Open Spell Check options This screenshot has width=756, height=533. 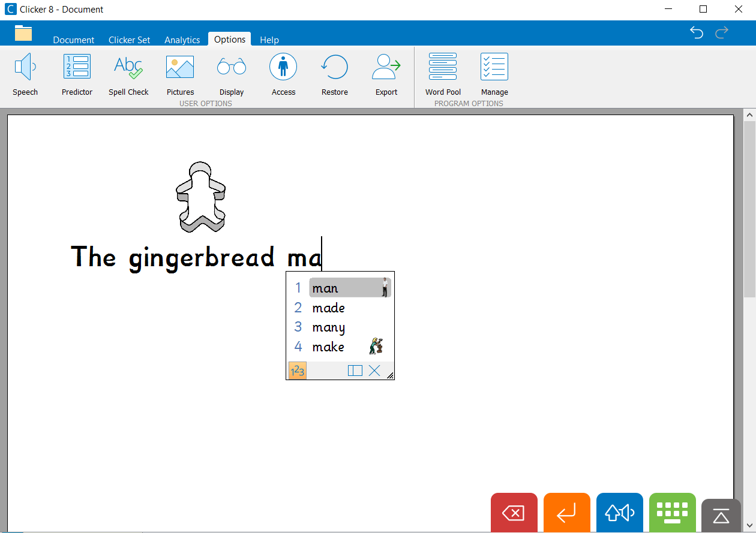[x=128, y=74]
